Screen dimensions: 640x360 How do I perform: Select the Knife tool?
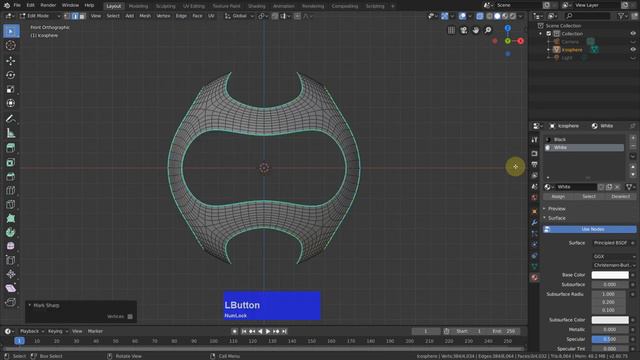coord(11,204)
